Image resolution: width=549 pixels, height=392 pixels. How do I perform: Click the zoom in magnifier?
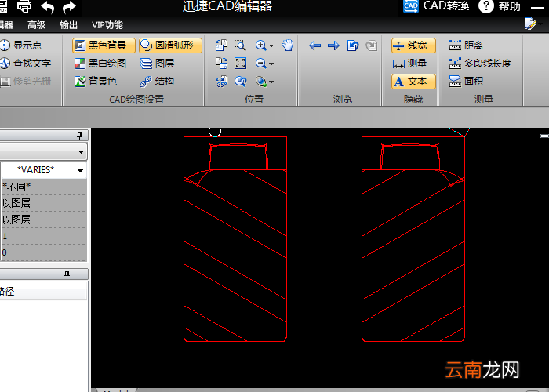(x=260, y=45)
